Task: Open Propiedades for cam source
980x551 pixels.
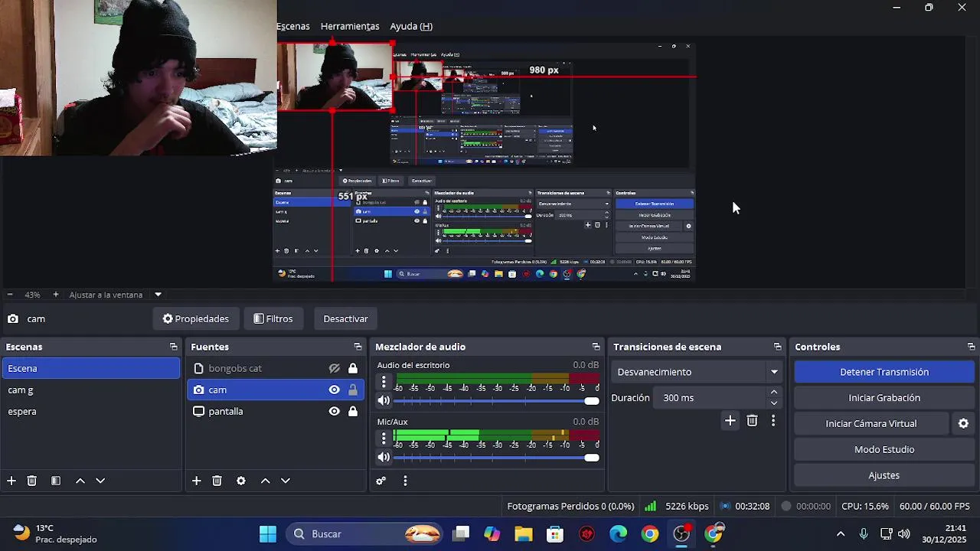Action: coord(196,318)
